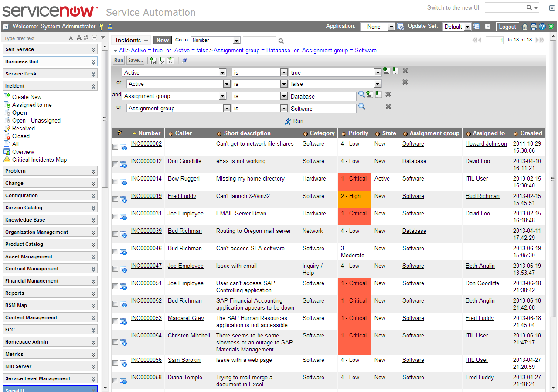558x392 pixels.
Task: Select the checkbox for INC0000019
Action: tap(115, 199)
